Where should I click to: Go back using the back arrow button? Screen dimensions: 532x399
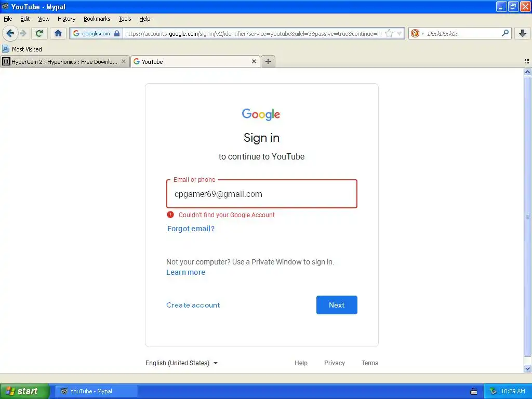tap(10, 33)
